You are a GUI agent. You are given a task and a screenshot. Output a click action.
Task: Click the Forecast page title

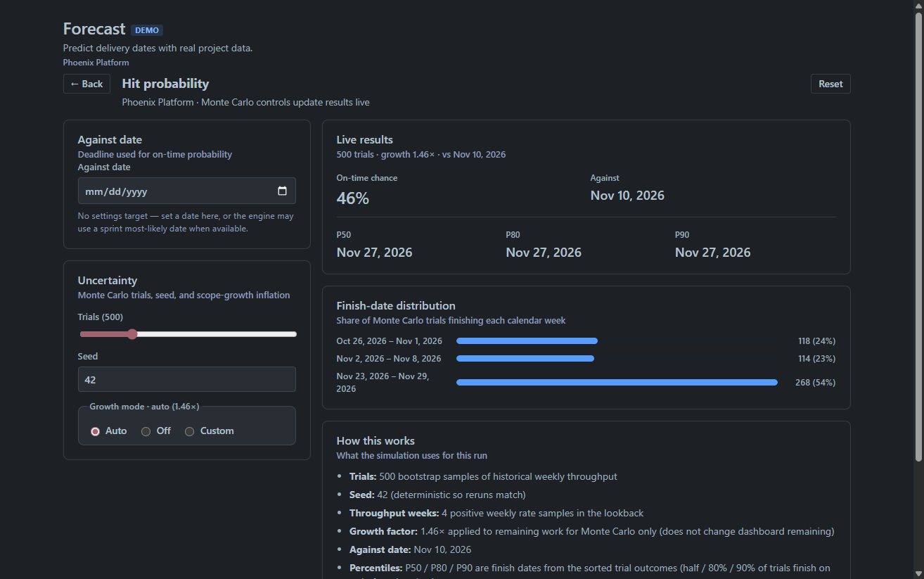tap(94, 29)
